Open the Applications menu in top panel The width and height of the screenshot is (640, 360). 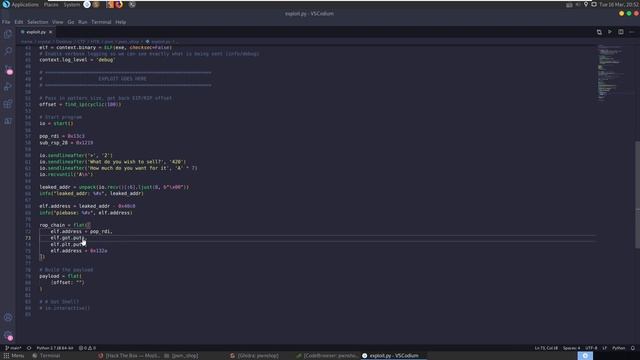tap(25, 4)
